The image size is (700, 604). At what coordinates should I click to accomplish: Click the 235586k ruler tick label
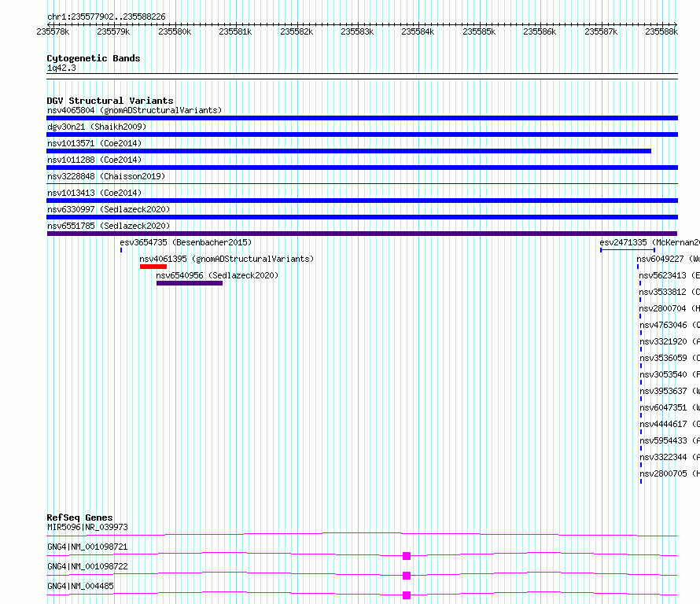[540, 32]
